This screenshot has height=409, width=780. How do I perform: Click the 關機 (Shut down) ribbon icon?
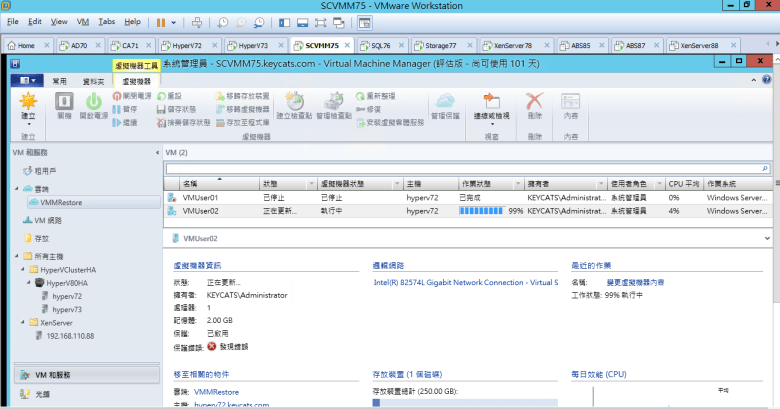click(64, 103)
